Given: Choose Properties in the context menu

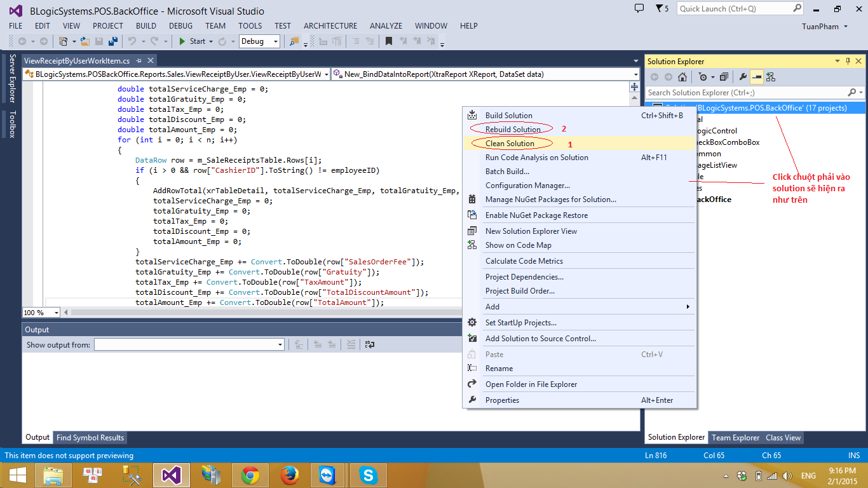Looking at the screenshot, I should click(580, 400).
